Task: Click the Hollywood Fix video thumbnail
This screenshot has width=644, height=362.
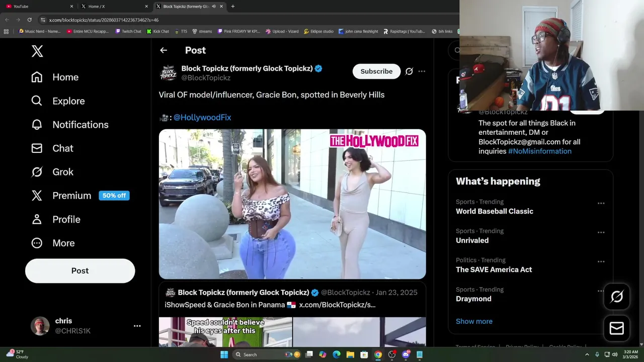Action: coord(292,204)
